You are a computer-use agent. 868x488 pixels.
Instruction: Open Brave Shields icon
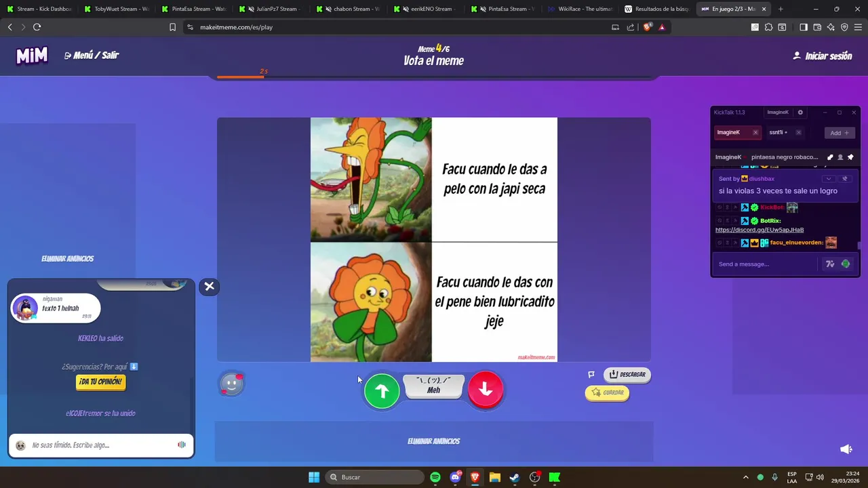648,27
